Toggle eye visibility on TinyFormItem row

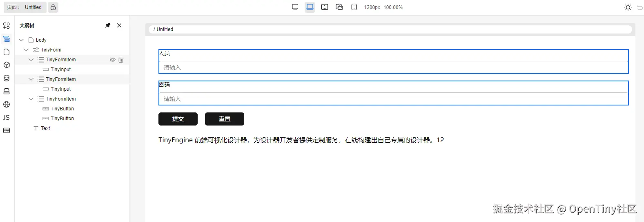(113, 60)
